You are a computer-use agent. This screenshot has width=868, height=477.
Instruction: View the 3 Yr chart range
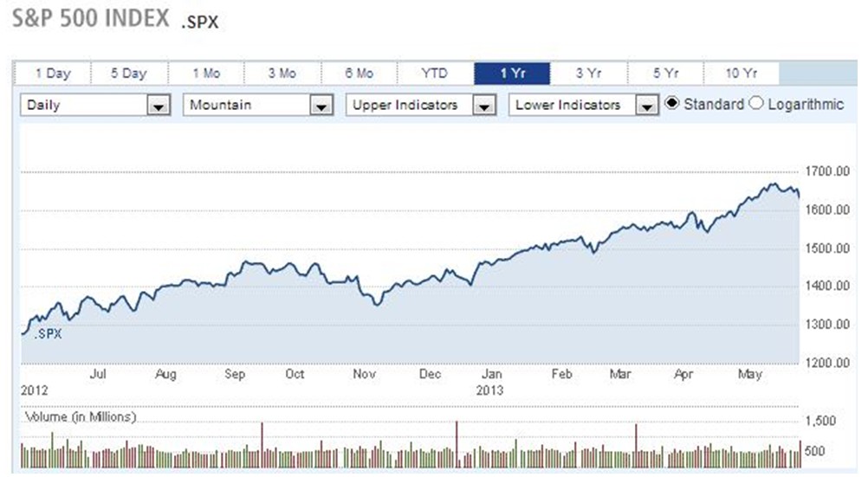point(588,74)
